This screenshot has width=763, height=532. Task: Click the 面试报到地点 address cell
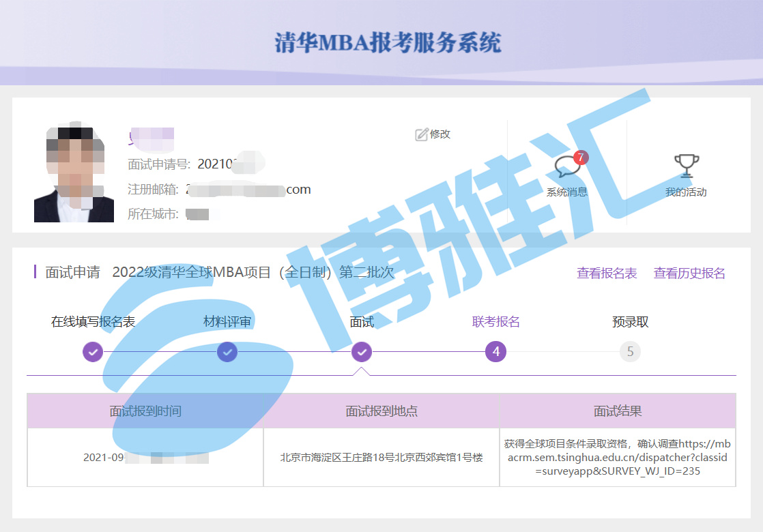point(381,458)
